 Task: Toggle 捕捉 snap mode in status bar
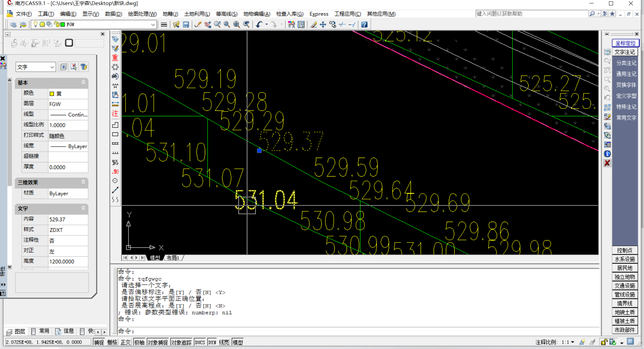coord(99,342)
